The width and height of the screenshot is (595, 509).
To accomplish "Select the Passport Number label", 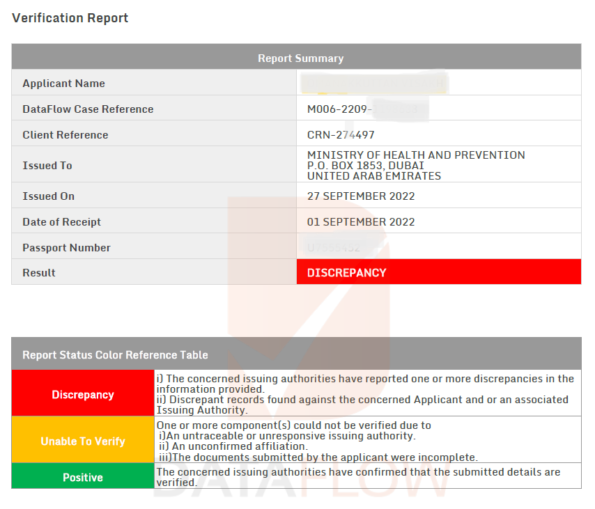I will [66, 247].
